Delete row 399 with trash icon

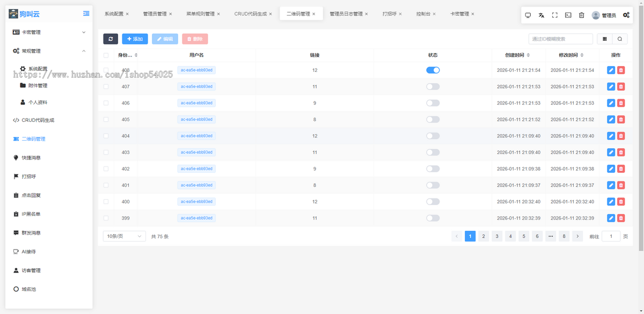[x=621, y=218]
